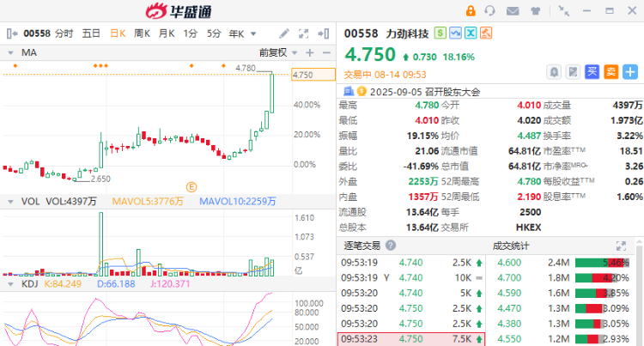This screenshot has width=644, height=346.
Task: Remove indicator with minus icon
Action: 326,52
